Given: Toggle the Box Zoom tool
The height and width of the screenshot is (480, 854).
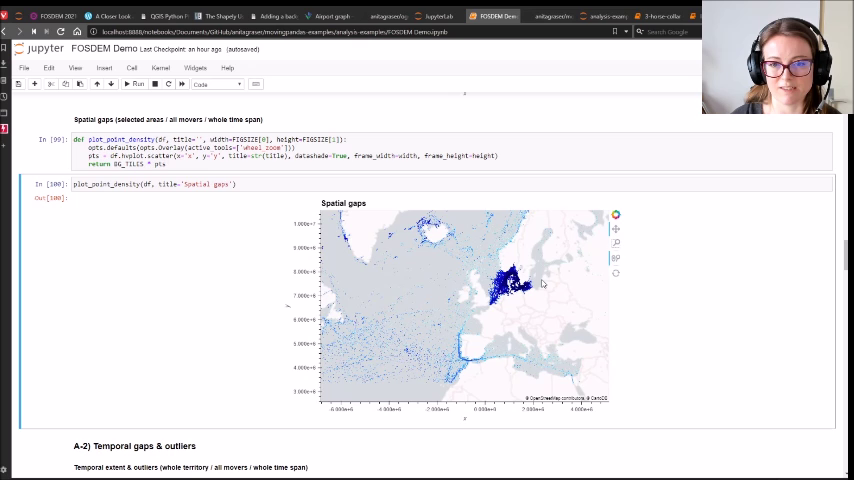Looking at the screenshot, I should tap(616, 243).
